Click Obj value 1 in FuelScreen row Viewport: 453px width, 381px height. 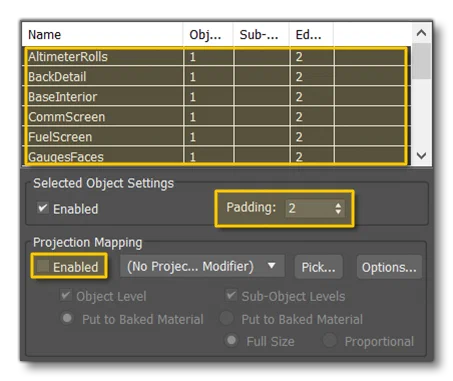pos(192,137)
